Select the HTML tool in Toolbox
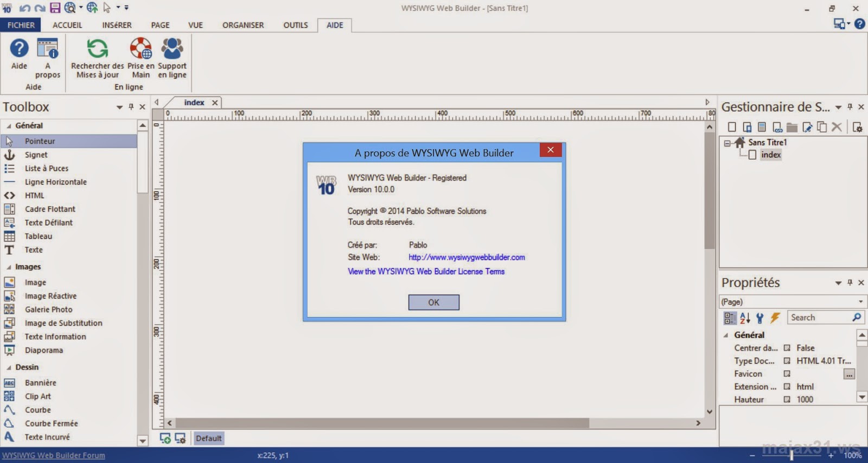The image size is (868, 463). coord(69,195)
